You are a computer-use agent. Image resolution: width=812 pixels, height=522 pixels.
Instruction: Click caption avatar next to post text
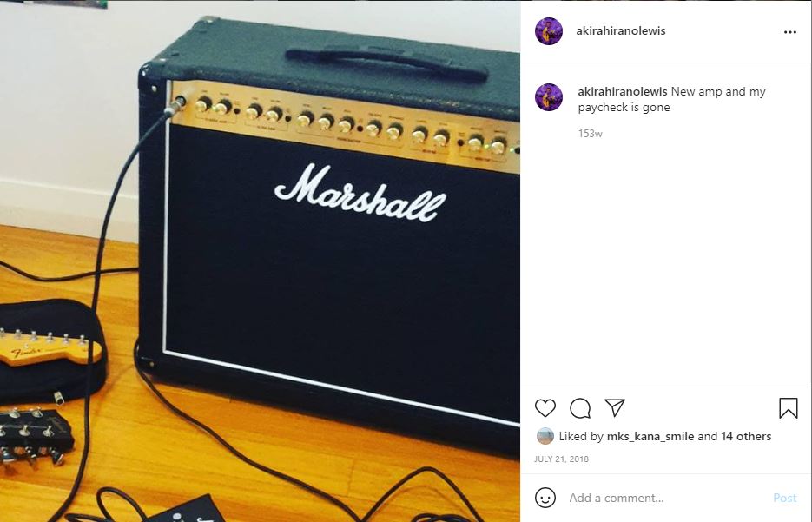coord(548,97)
